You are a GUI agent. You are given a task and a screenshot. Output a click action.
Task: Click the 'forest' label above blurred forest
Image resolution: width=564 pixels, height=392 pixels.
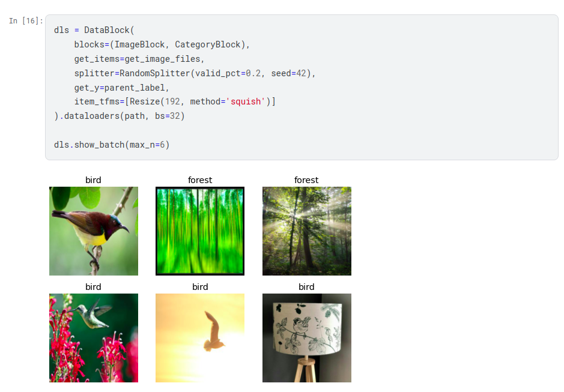pyautogui.click(x=200, y=180)
